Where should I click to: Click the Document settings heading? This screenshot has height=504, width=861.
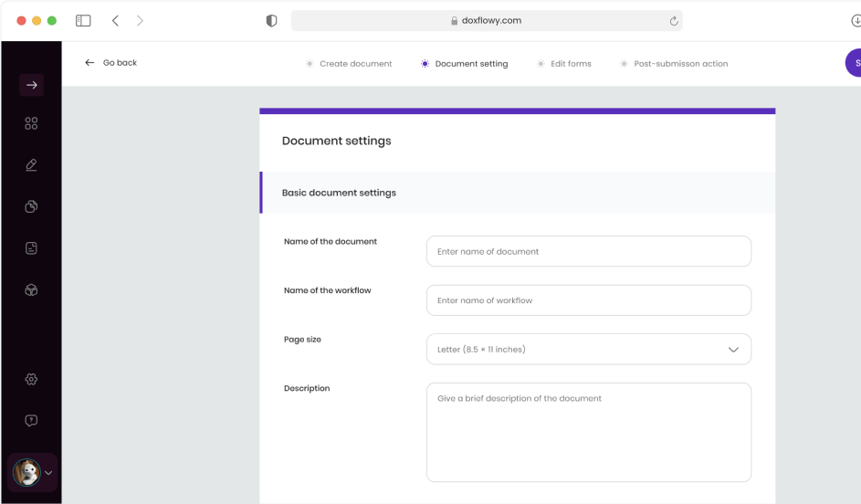tap(337, 142)
